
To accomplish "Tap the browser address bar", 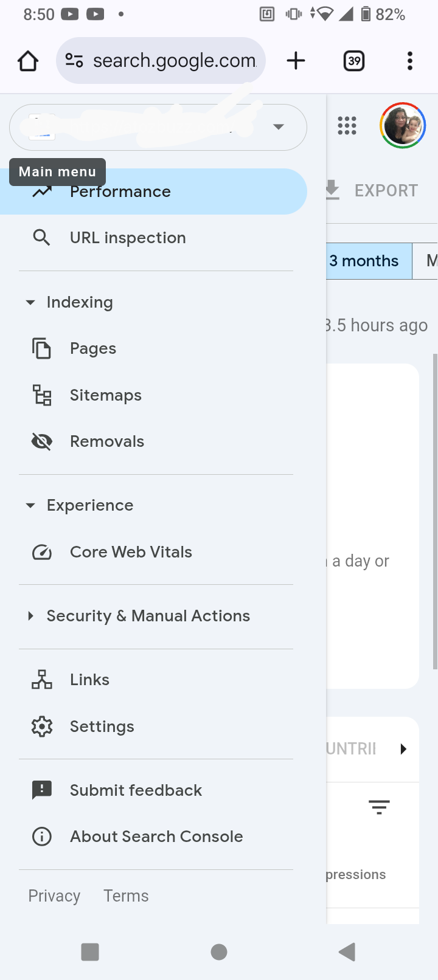I will point(161,60).
